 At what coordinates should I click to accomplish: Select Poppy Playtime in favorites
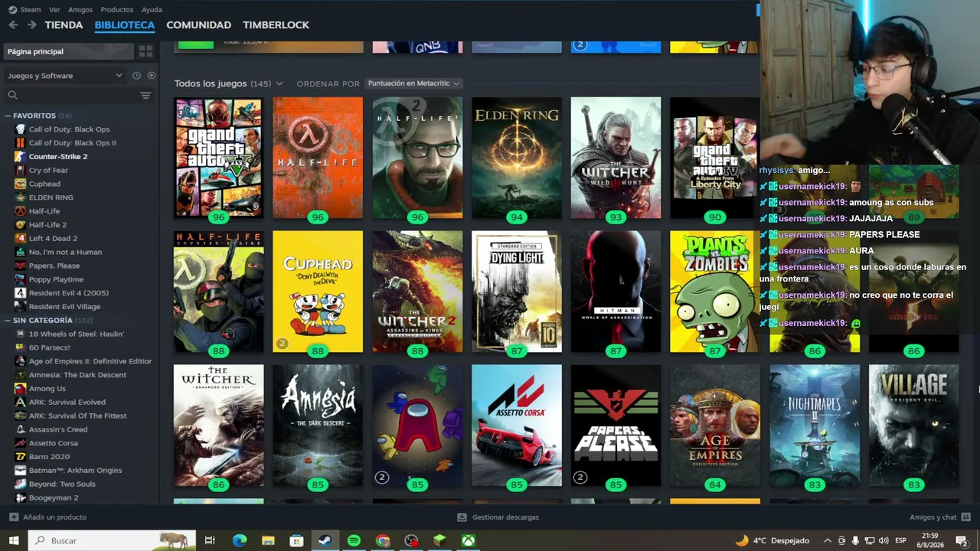coord(56,279)
